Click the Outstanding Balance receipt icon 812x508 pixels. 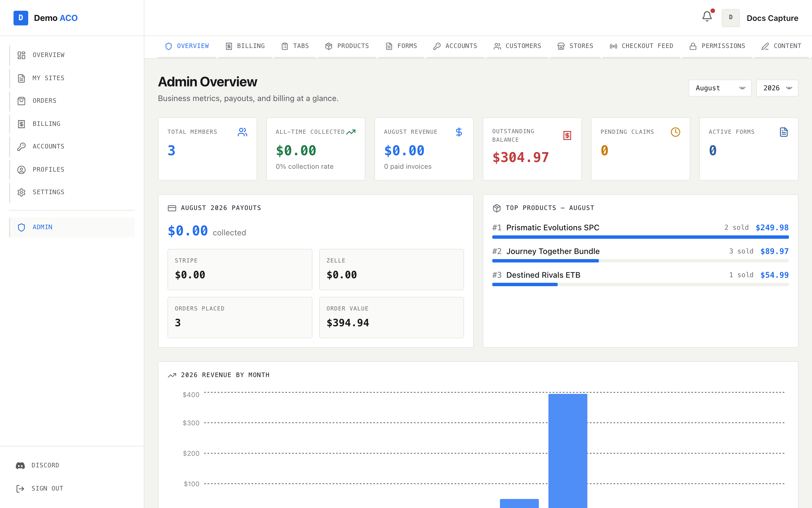[567, 135]
